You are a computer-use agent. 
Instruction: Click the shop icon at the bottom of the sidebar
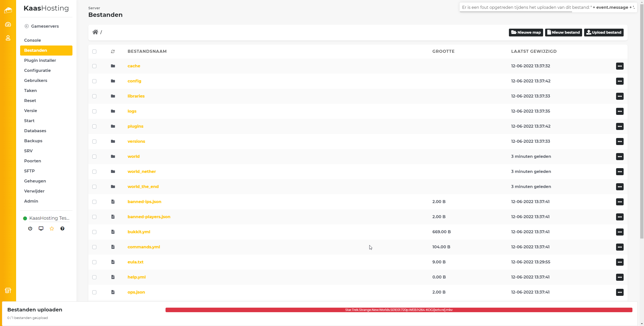coord(8,291)
